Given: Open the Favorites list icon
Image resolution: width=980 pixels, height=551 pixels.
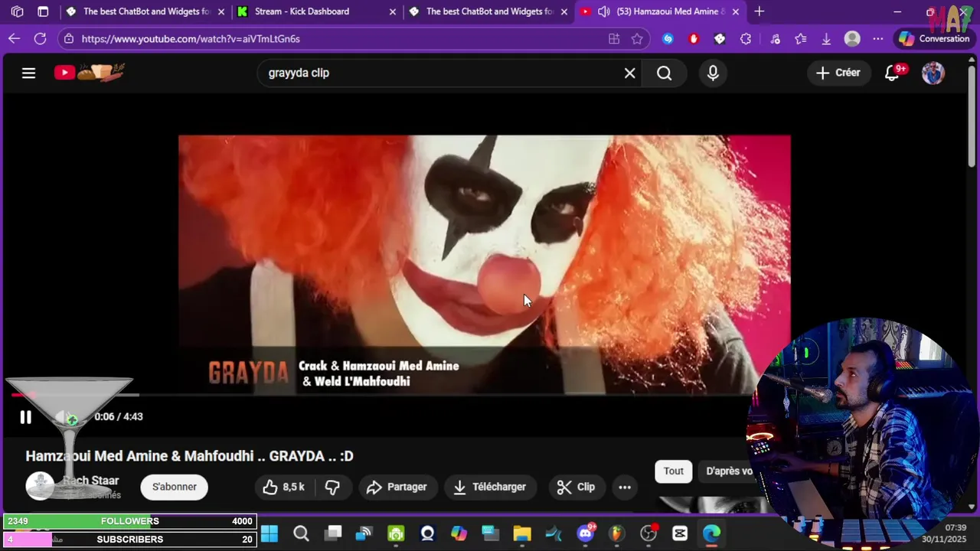Looking at the screenshot, I should pos(801,38).
